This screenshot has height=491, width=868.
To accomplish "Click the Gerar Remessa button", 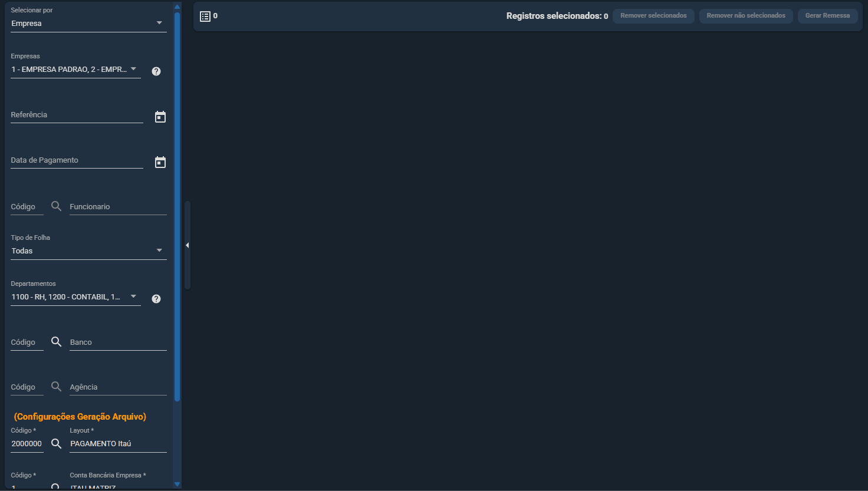I will tap(827, 16).
